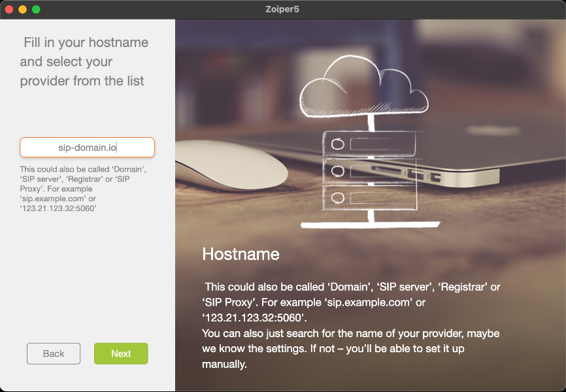Viewport: 566px width, 392px height.
Task: Click the green Next button label
Action: 120,353
